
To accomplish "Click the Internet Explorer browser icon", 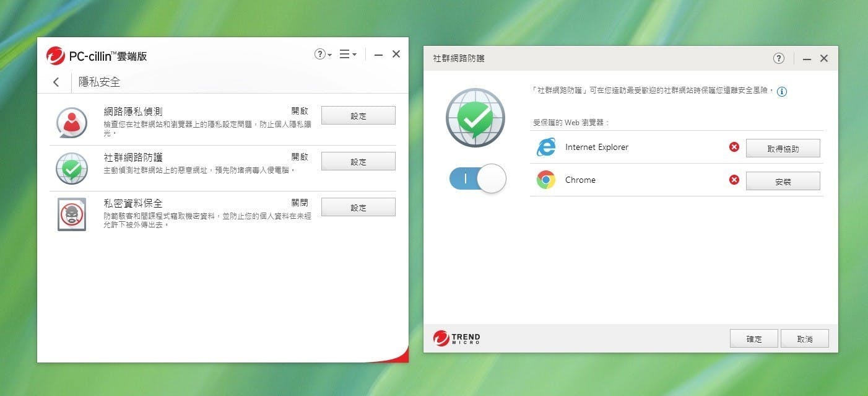I will point(546,147).
